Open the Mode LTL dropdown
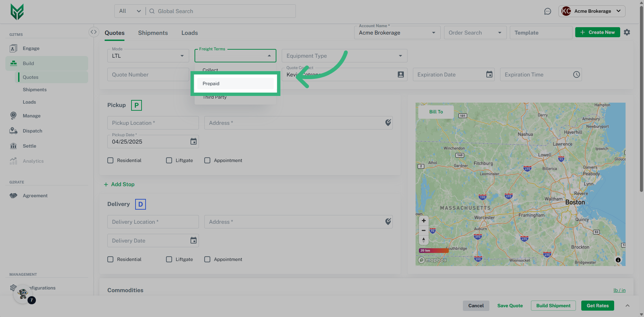 pyautogui.click(x=148, y=56)
